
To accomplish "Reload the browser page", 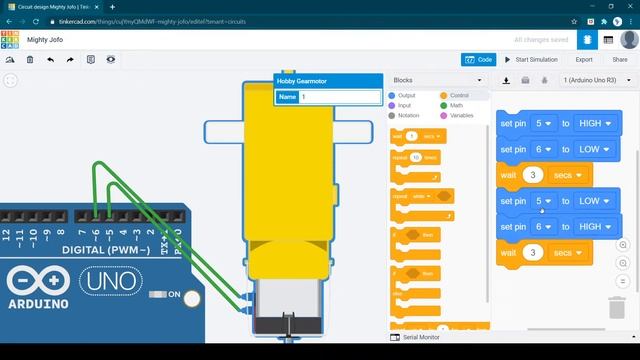I will pos(36,22).
